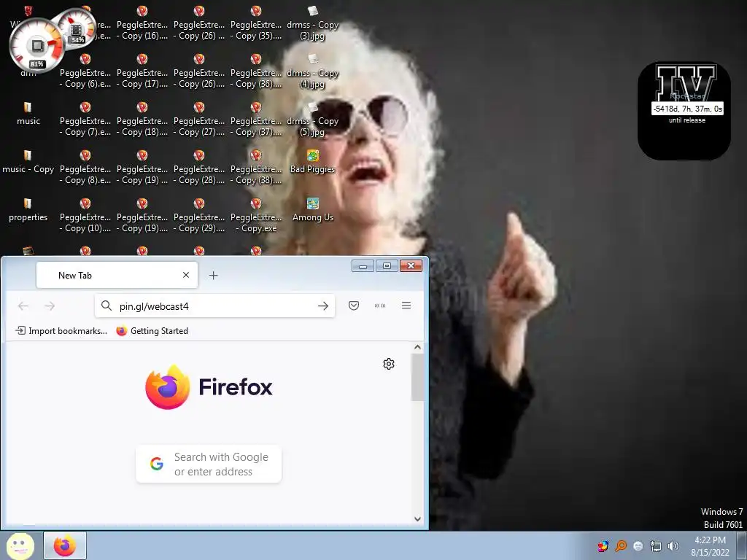
Task: Click the Go arrow in the address bar
Action: pyautogui.click(x=323, y=306)
